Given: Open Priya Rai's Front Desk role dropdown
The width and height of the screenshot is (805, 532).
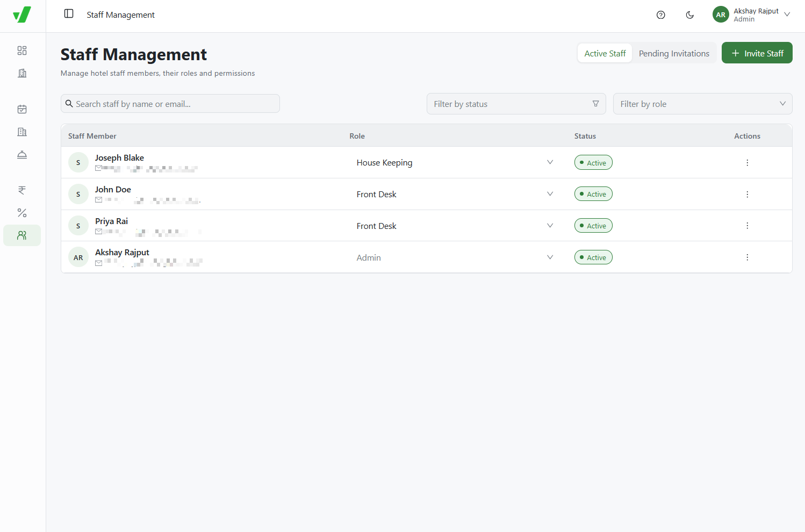Looking at the screenshot, I should (x=455, y=226).
